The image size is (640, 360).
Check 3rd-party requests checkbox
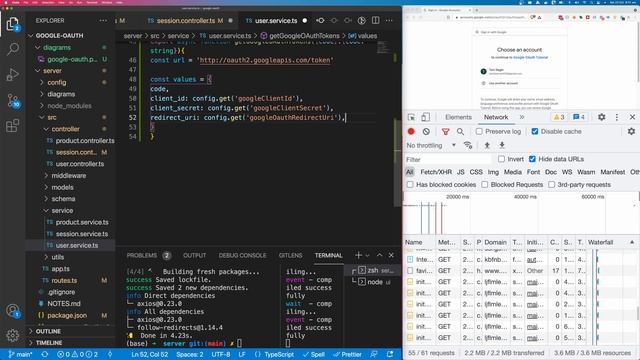[x=551, y=184]
